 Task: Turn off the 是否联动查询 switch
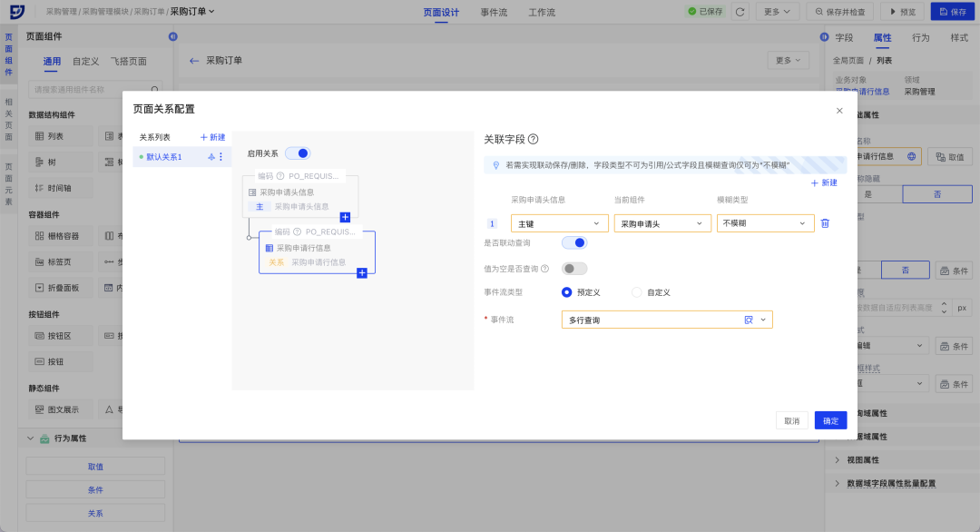click(574, 242)
